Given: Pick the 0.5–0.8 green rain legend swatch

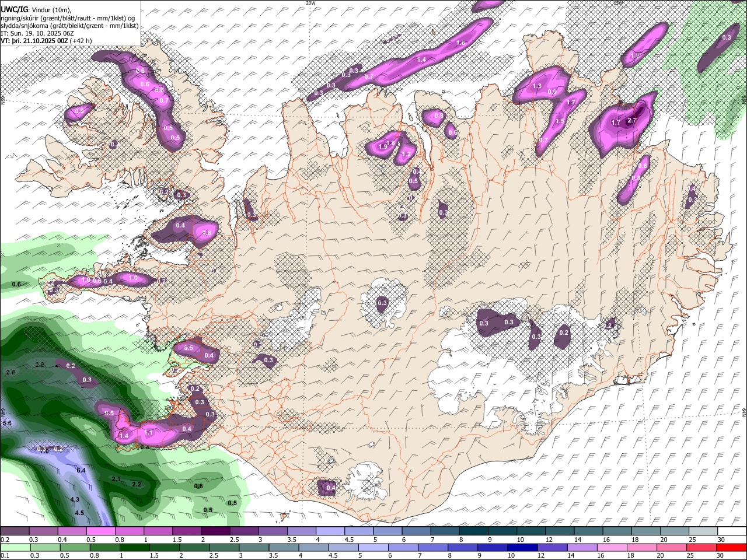Looking at the screenshot, I should pyautogui.click(x=75, y=547).
